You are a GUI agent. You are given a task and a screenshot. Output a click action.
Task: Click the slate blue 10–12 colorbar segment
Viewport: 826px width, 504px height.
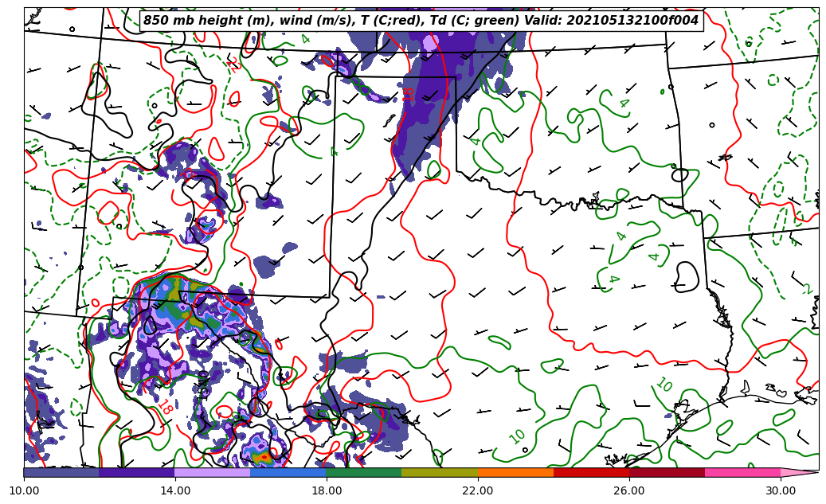(61, 472)
